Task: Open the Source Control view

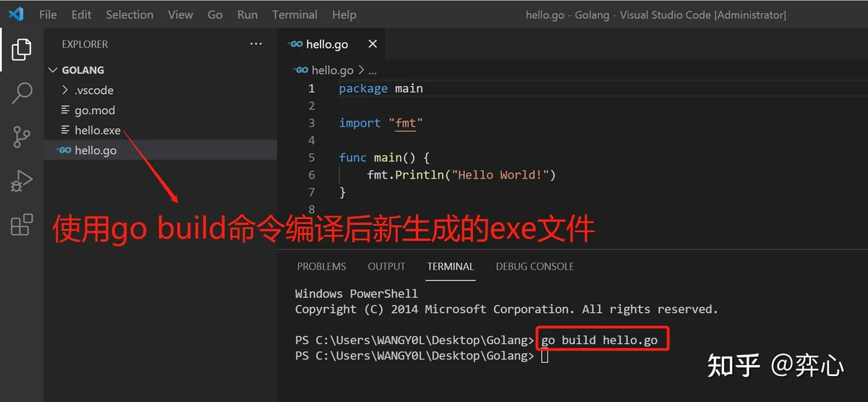Action: (22, 137)
